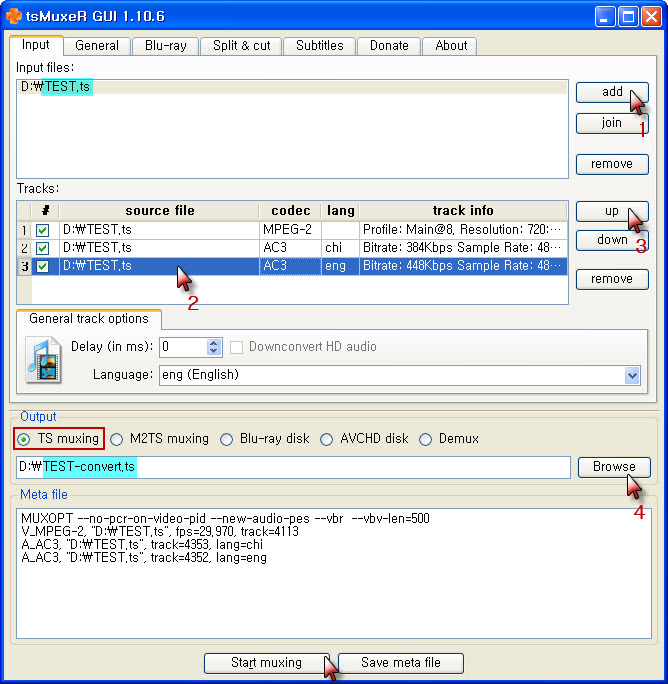Remove the selected input file

coord(612,164)
